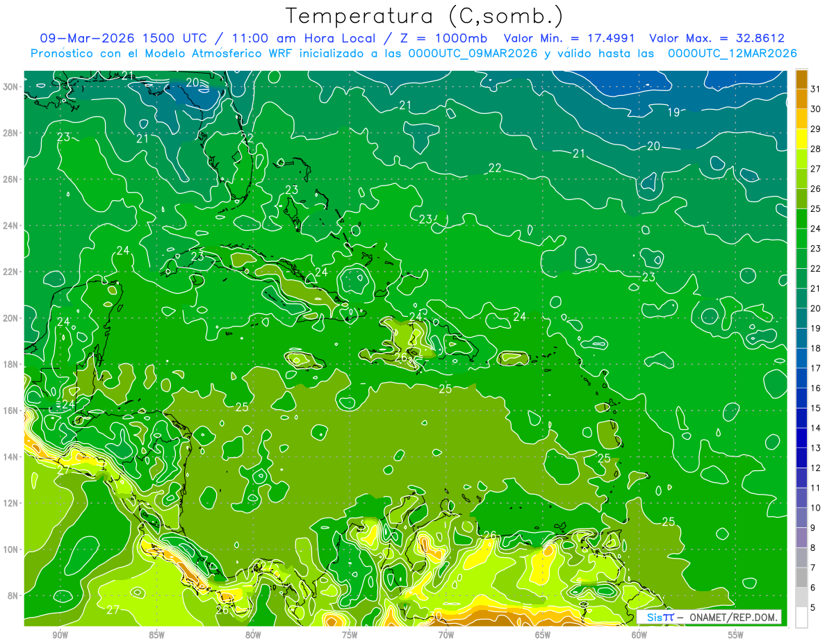Click the 28N latitude axis label
This screenshot has width=834, height=644.
click(x=11, y=133)
